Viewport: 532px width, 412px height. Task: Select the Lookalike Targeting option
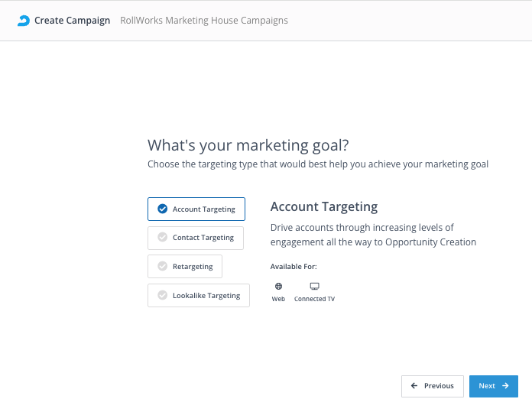[199, 295]
